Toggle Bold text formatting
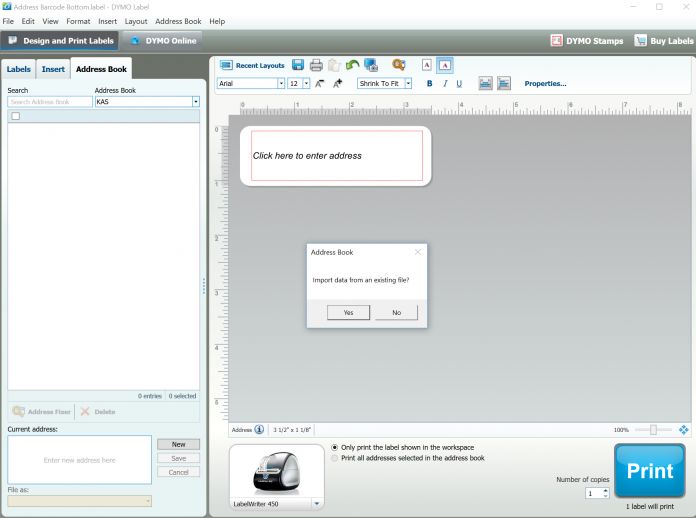The height and width of the screenshot is (518, 696). 429,84
